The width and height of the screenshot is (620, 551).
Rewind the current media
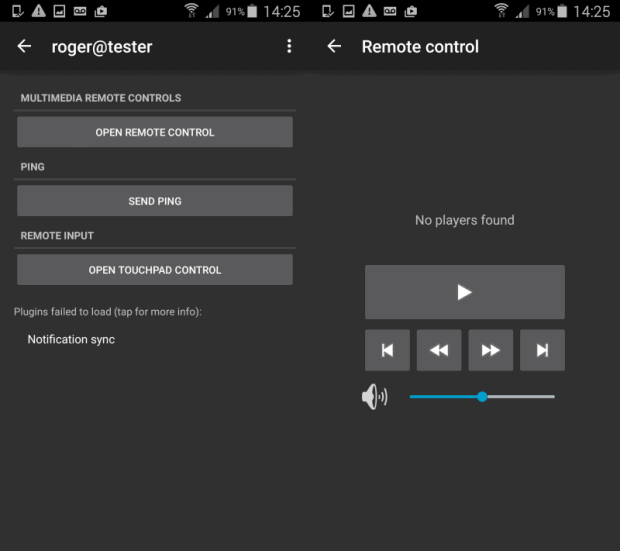point(439,350)
